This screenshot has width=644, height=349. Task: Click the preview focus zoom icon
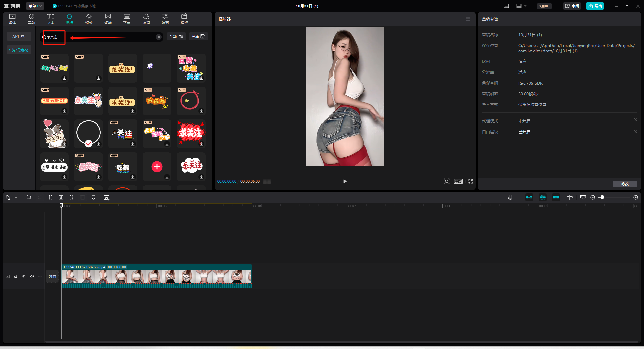click(x=447, y=181)
